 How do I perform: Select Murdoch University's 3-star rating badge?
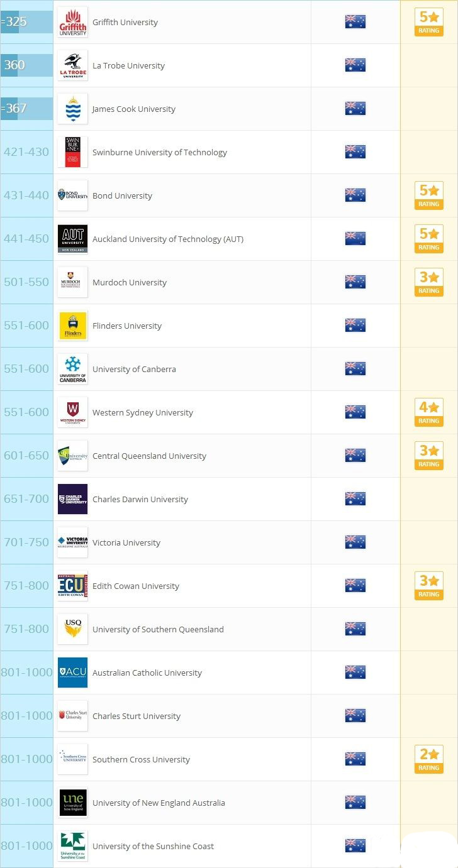coord(429,282)
